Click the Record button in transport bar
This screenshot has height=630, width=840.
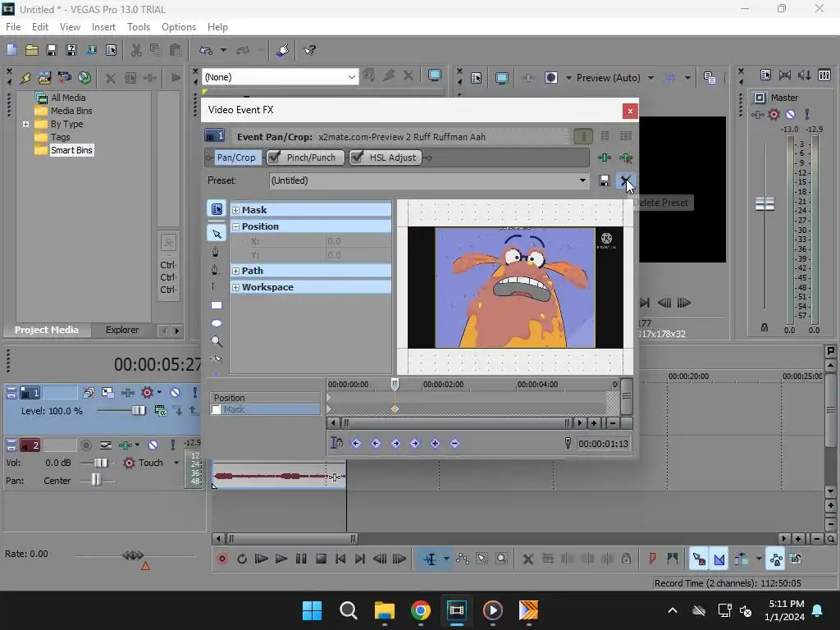222,559
